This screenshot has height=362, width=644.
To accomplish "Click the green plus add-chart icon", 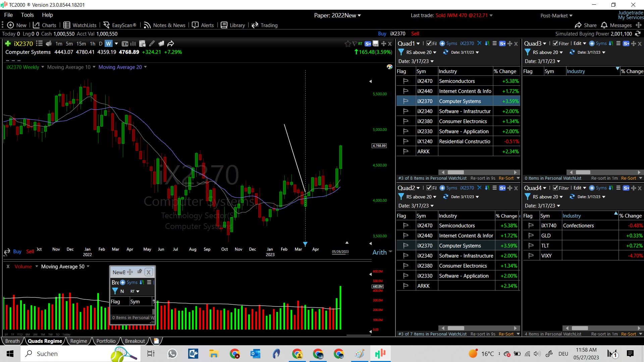I will (8, 44).
